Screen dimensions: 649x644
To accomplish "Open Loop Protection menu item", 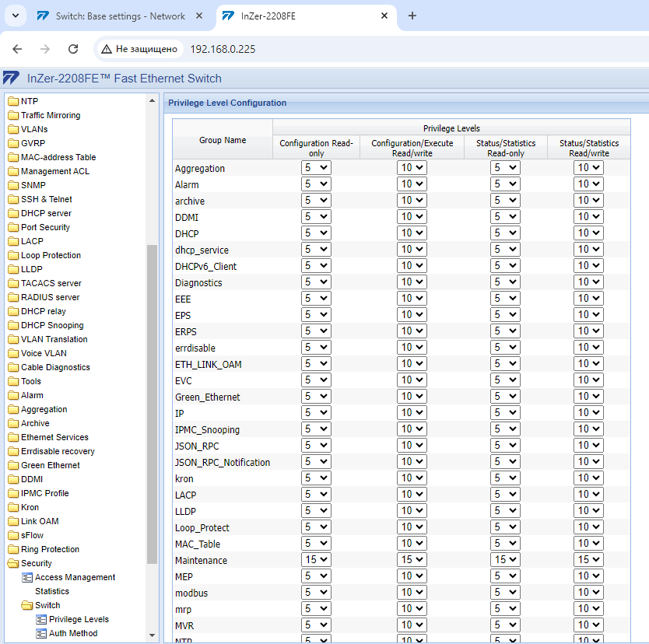I will [x=51, y=256].
